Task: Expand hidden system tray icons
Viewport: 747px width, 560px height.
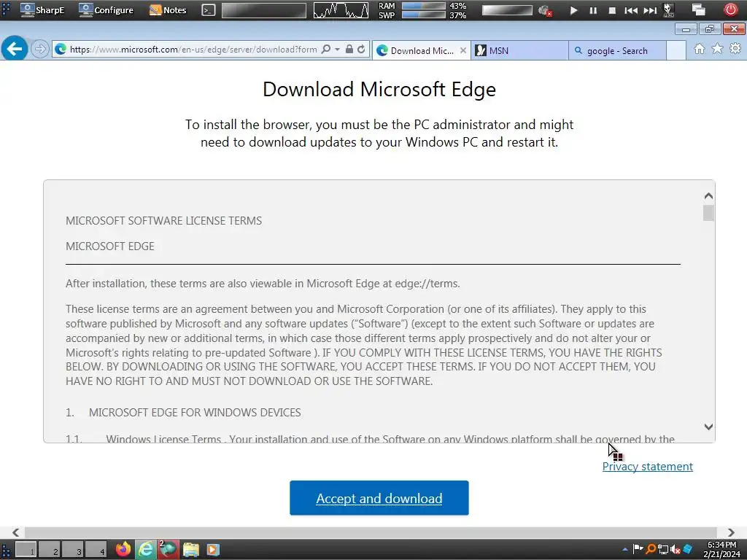Action: click(x=624, y=550)
